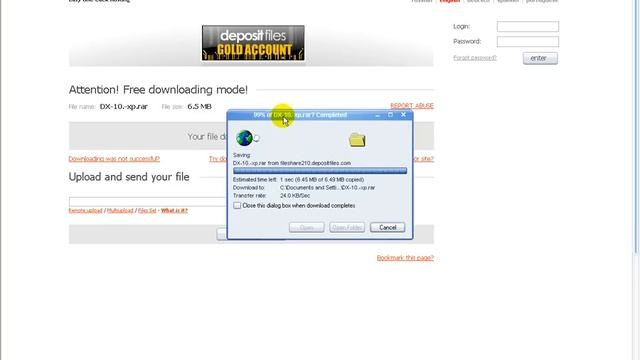640x360 pixels.
Task: Open the Files Set link
Action: [x=147, y=211]
